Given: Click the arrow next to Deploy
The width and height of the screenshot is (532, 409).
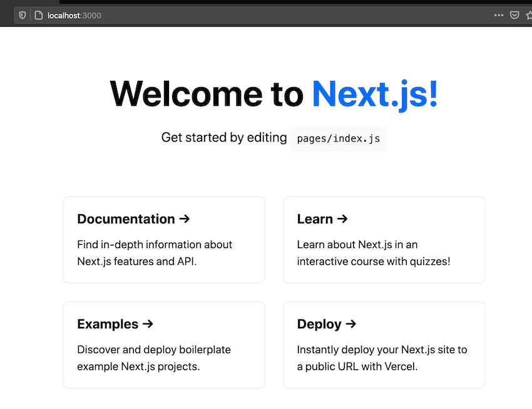Looking at the screenshot, I should click(351, 324).
